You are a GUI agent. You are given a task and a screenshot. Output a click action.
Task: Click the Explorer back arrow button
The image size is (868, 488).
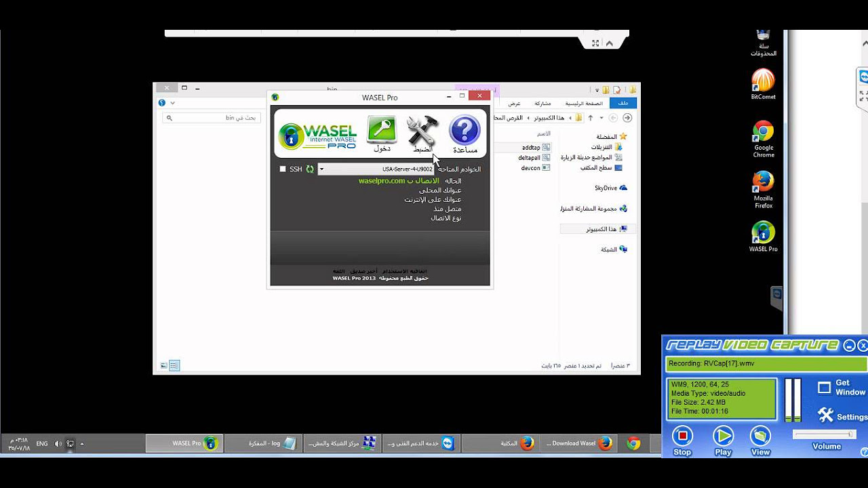click(627, 118)
